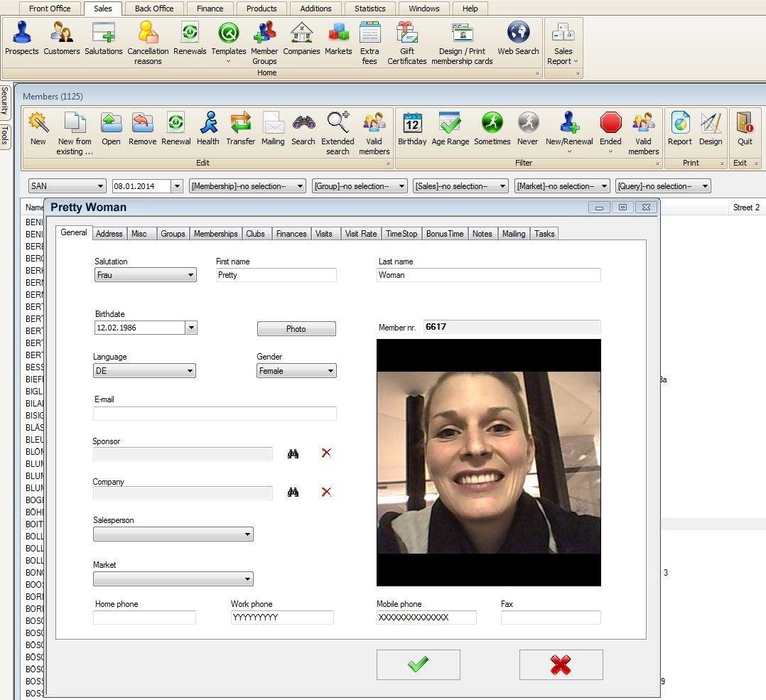The image size is (766, 700).
Task: Select New from existing member
Action: pyautogui.click(x=75, y=134)
